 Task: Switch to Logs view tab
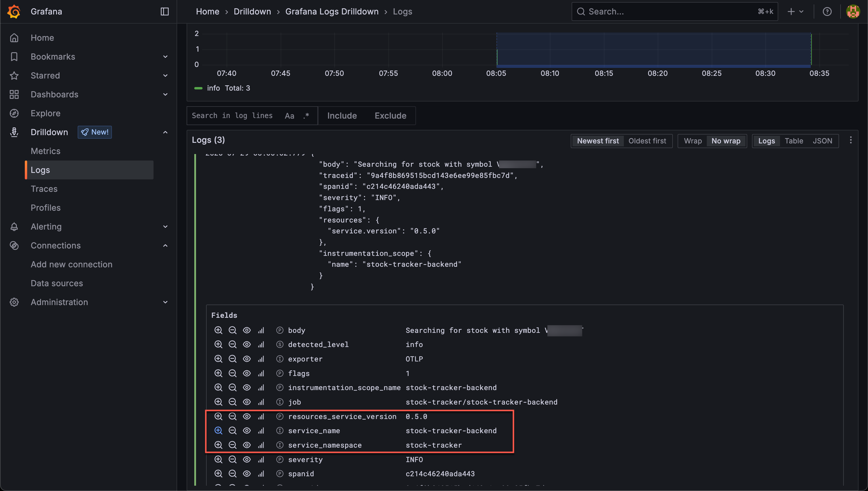pos(766,141)
